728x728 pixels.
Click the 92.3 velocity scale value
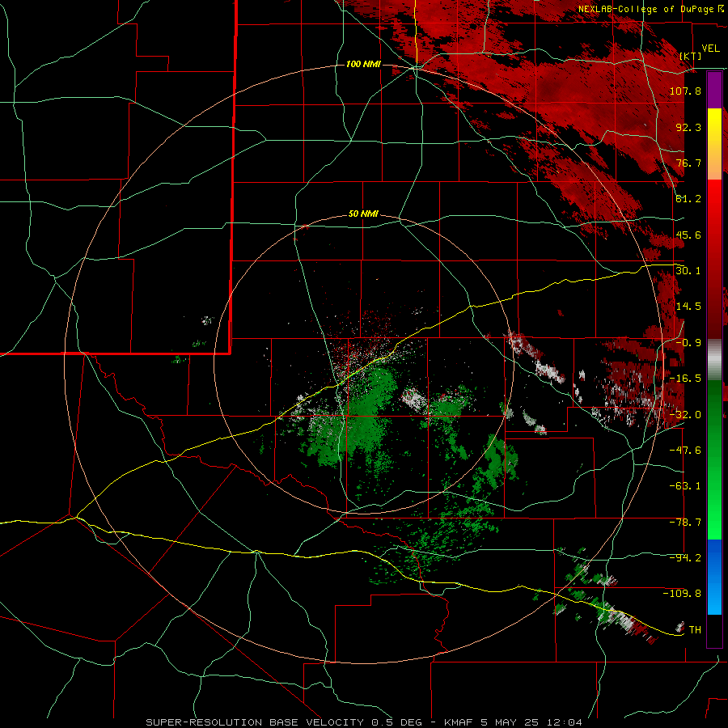[688, 127]
